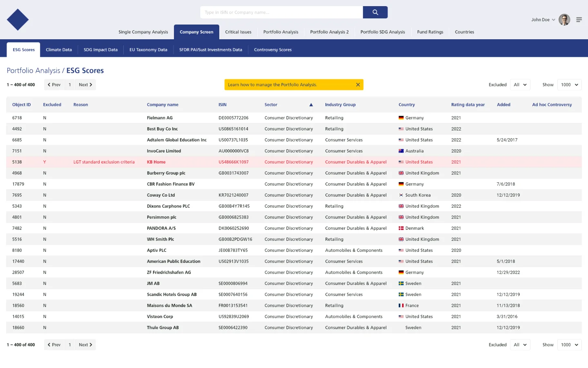Sort by the Ad hoc Controversy header

point(552,105)
